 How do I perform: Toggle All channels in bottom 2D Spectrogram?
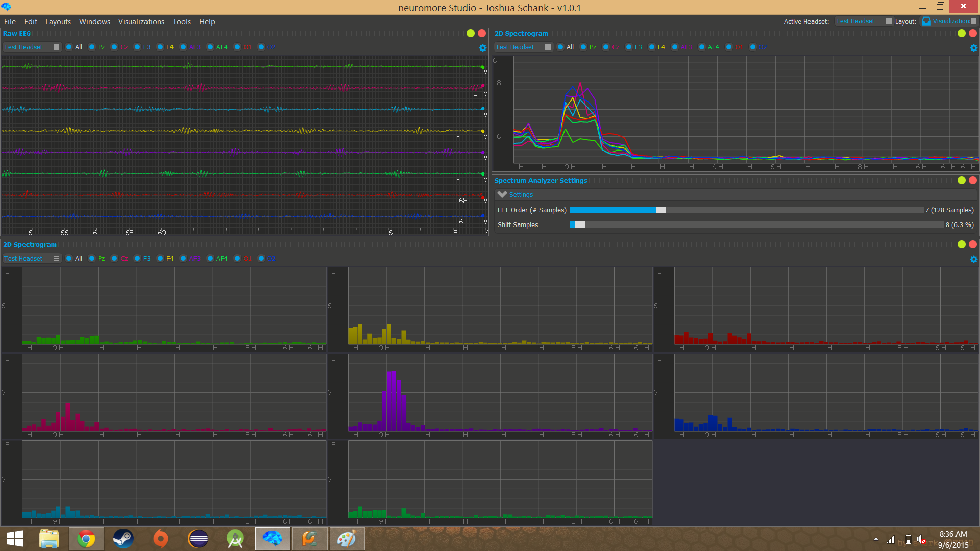click(x=69, y=259)
